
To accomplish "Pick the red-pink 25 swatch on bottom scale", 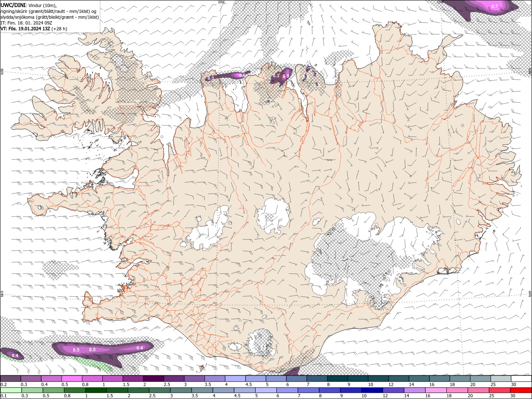I will coord(499,390).
